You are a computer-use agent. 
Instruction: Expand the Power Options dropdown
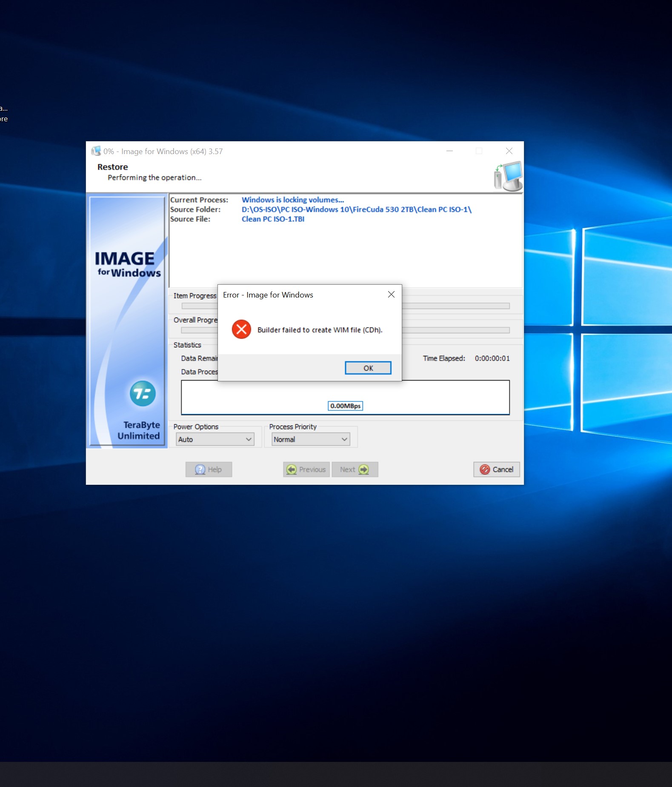pyautogui.click(x=215, y=439)
